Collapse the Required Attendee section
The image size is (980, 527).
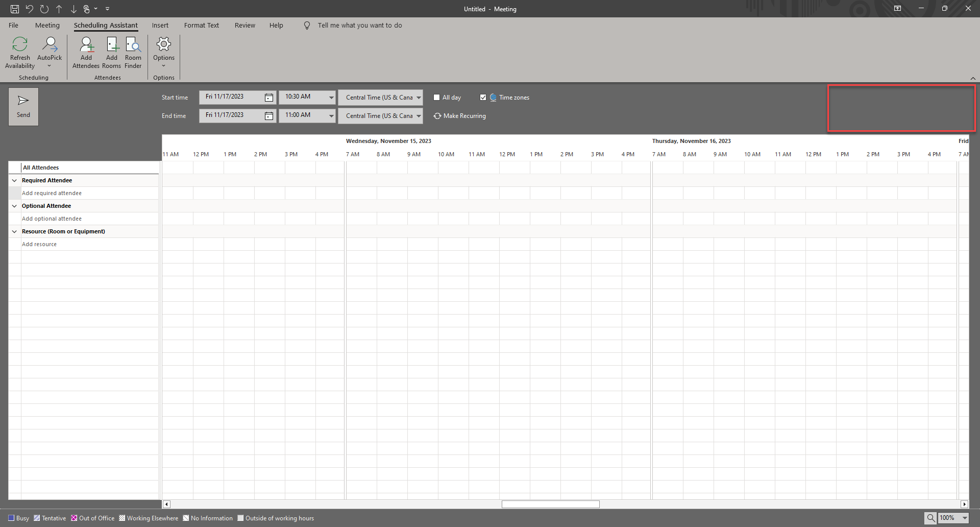14,180
